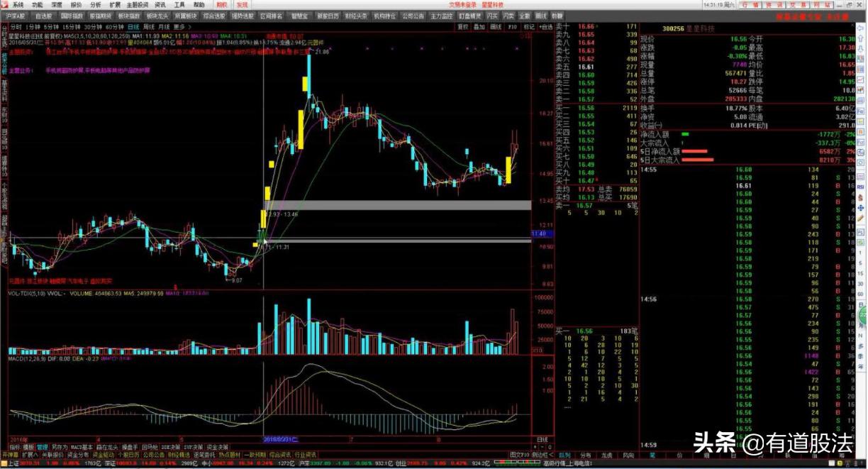Switch chart to 1分钟 period

coord(34,26)
